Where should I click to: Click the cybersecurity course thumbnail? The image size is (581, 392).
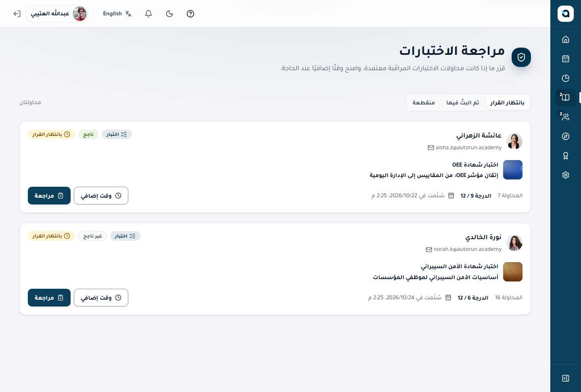click(513, 272)
